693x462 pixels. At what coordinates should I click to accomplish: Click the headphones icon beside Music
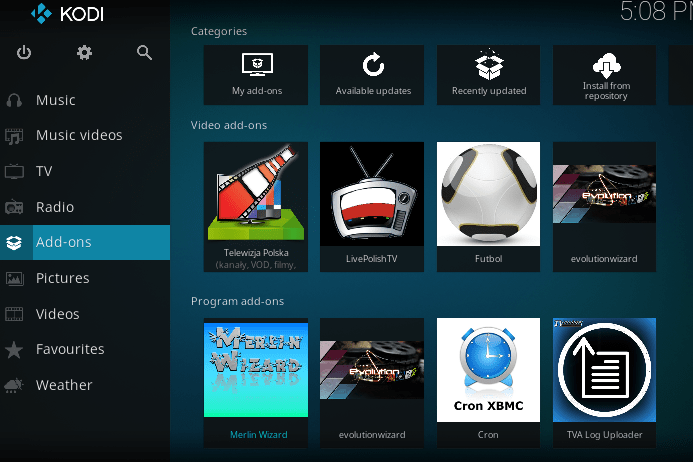[x=14, y=100]
